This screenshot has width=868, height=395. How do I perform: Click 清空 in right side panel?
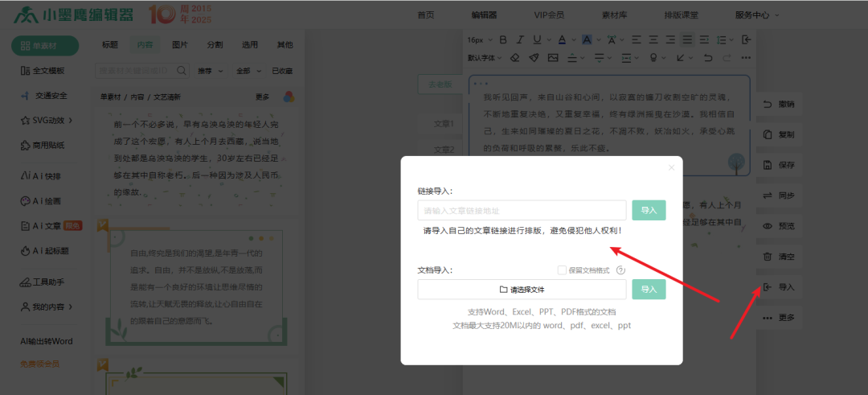coord(779,257)
